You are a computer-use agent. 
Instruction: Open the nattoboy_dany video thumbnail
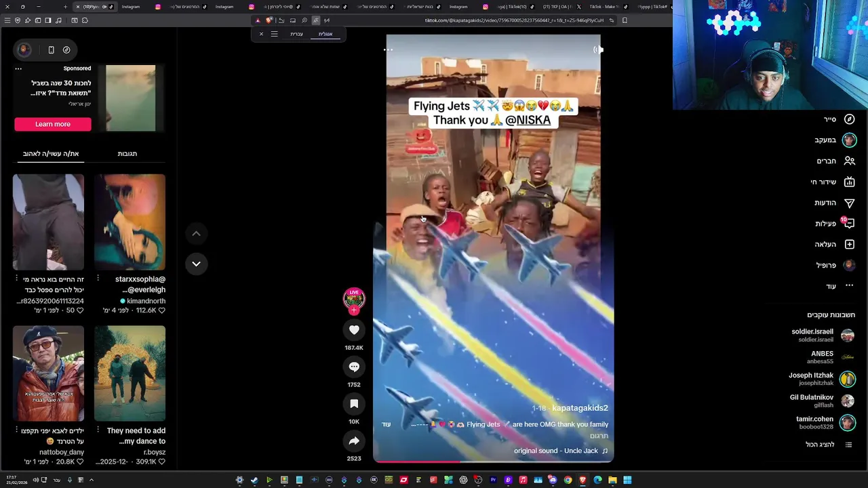tap(48, 373)
